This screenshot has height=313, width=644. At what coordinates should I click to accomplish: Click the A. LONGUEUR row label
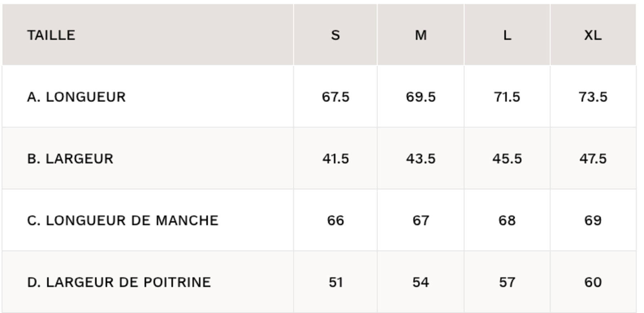76,97
